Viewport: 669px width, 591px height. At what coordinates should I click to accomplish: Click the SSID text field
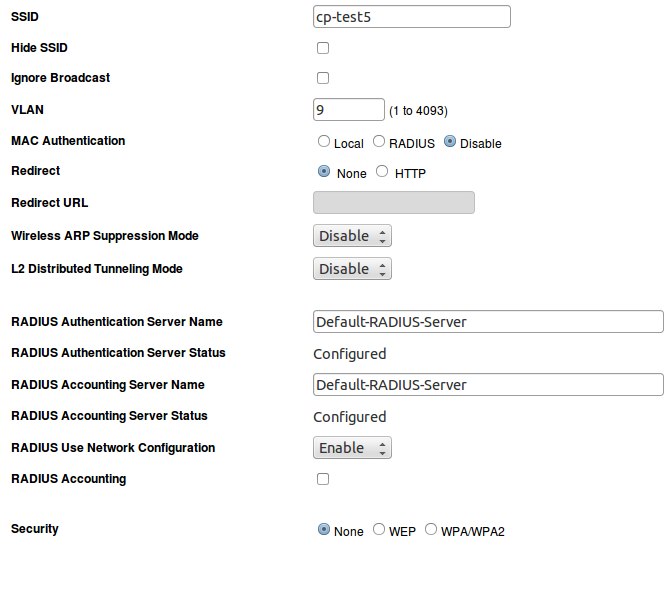(411, 16)
